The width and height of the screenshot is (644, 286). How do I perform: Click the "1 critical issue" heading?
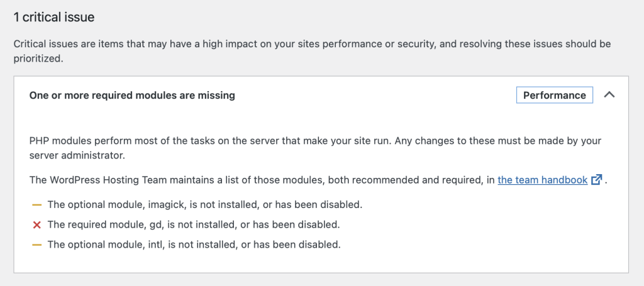[54, 17]
